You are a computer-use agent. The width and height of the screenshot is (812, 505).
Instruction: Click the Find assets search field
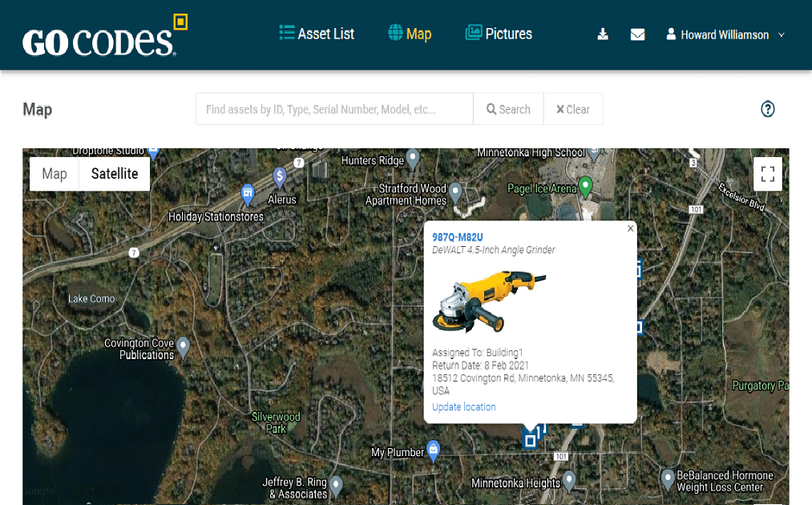334,109
